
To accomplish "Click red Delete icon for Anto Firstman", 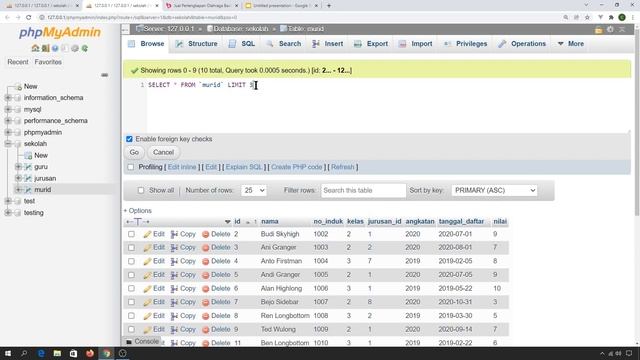I will click(206, 261).
